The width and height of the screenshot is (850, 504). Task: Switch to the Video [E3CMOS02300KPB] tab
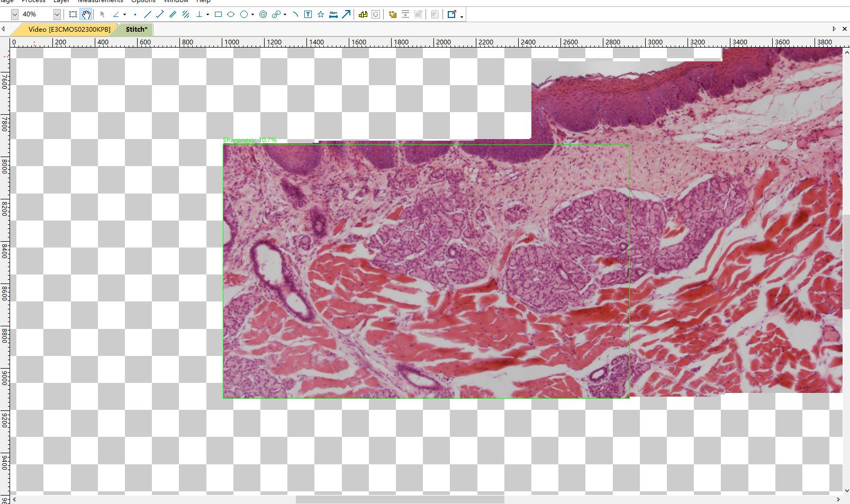(x=69, y=30)
